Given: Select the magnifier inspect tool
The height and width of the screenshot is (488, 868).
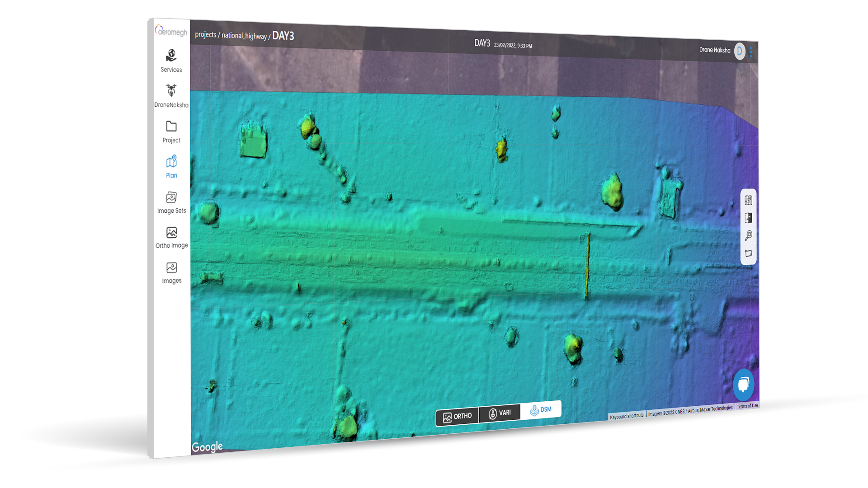Looking at the screenshot, I should 749,235.
